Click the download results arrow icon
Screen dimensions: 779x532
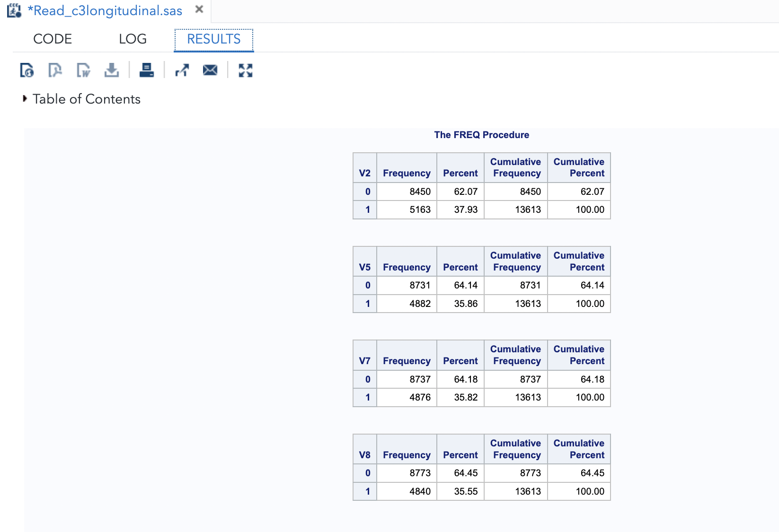(112, 70)
